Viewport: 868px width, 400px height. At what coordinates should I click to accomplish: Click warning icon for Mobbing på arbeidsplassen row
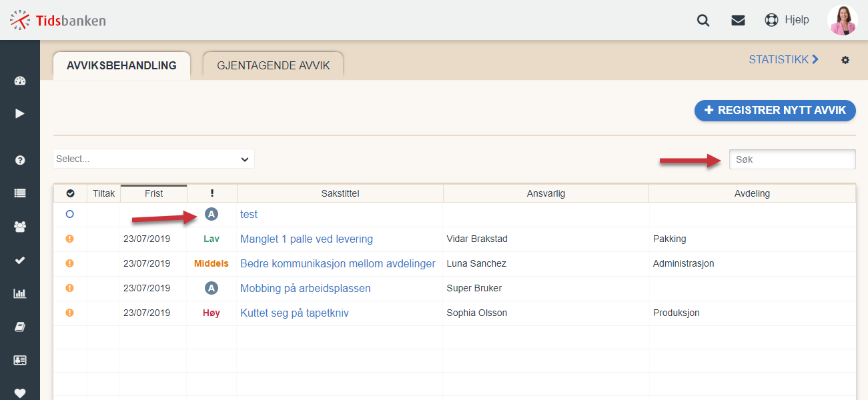[x=70, y=288]
